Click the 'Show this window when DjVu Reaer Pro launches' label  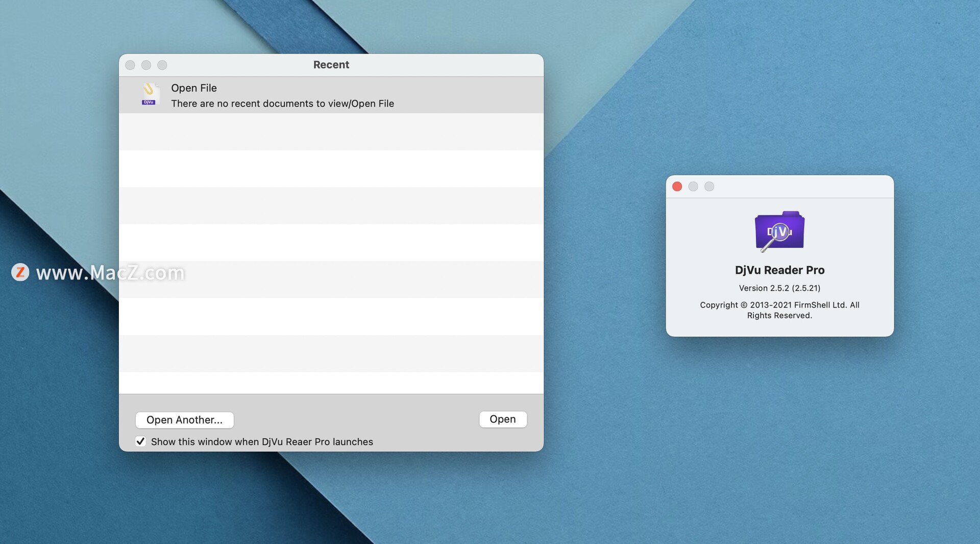(262, 442)
